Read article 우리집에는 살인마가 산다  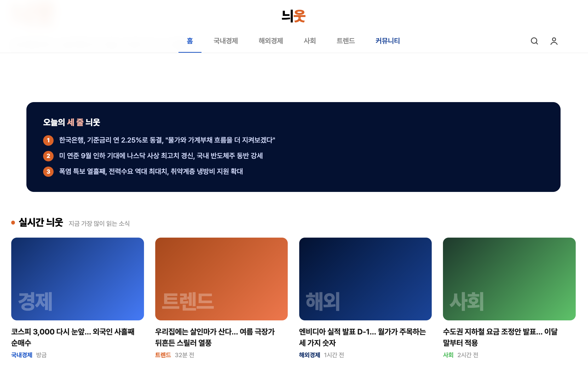pos(215,337)
